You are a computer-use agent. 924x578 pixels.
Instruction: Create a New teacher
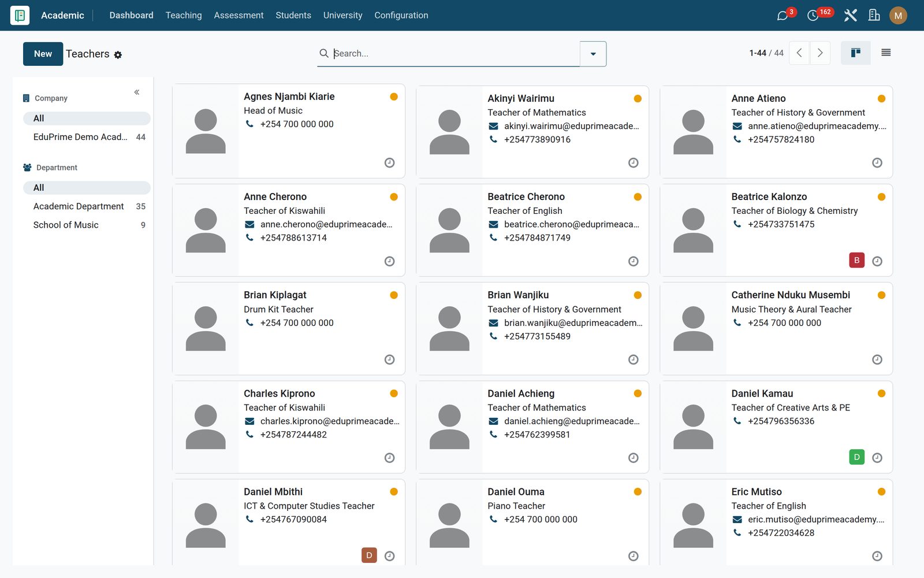click(43, 54)
